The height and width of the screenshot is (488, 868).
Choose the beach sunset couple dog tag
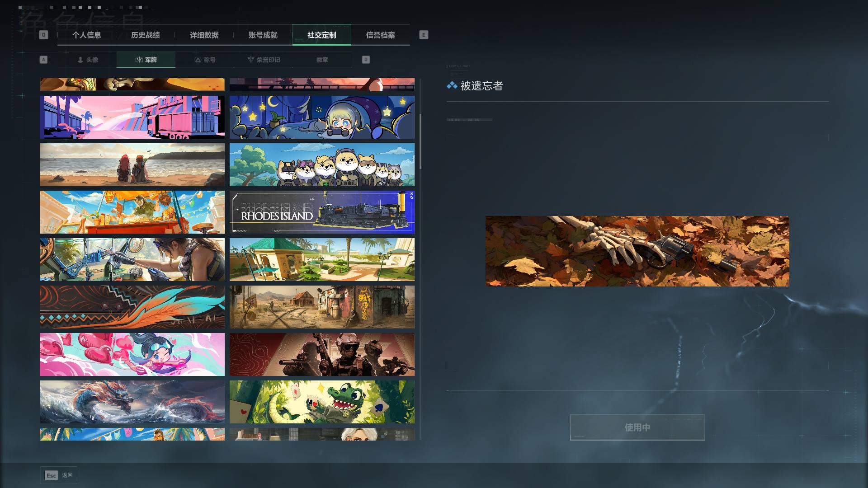click(132, 164)
